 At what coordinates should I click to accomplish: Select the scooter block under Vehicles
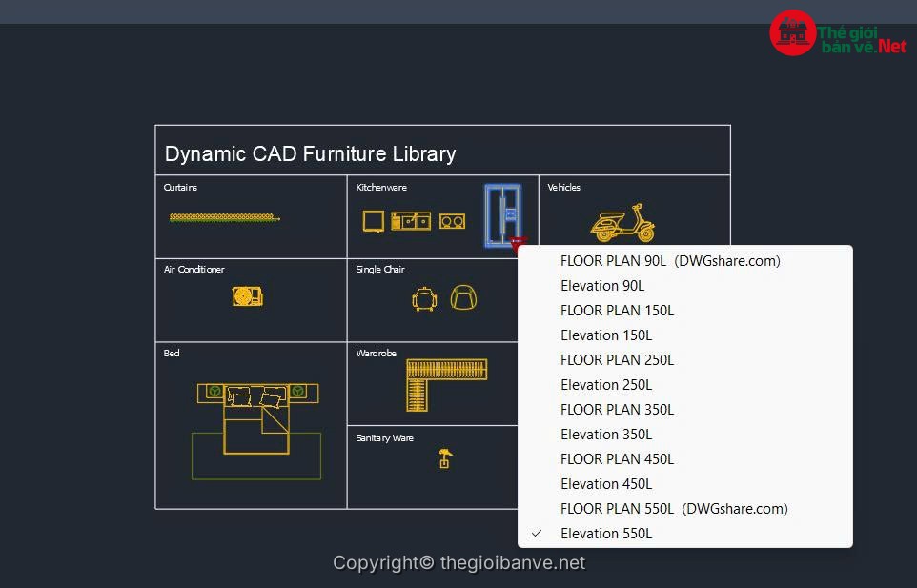622,224
